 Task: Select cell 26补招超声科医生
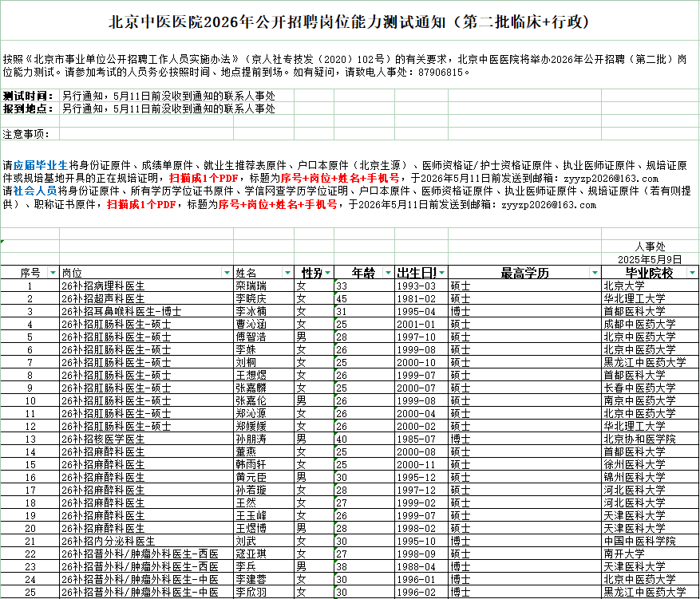click(x=146, y=298)
